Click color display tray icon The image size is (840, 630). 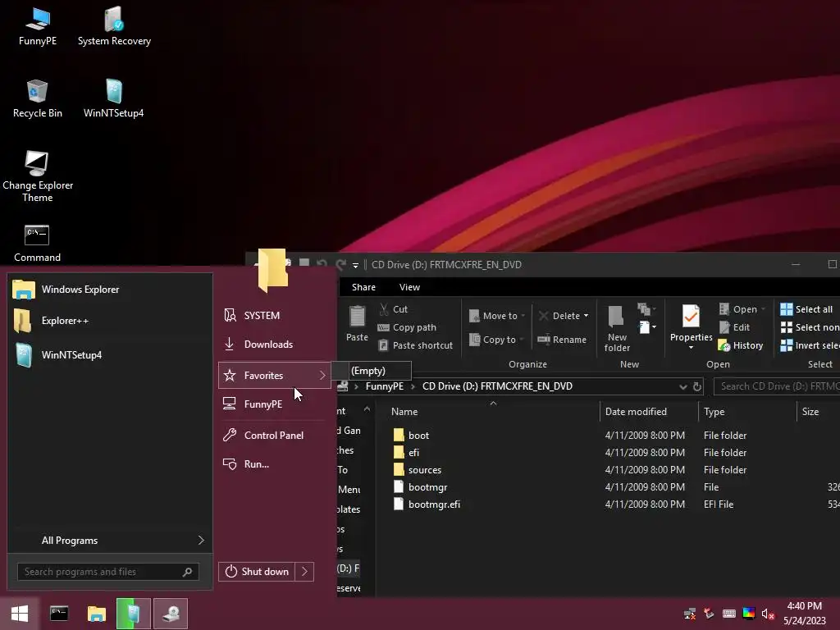pos(748,614)
